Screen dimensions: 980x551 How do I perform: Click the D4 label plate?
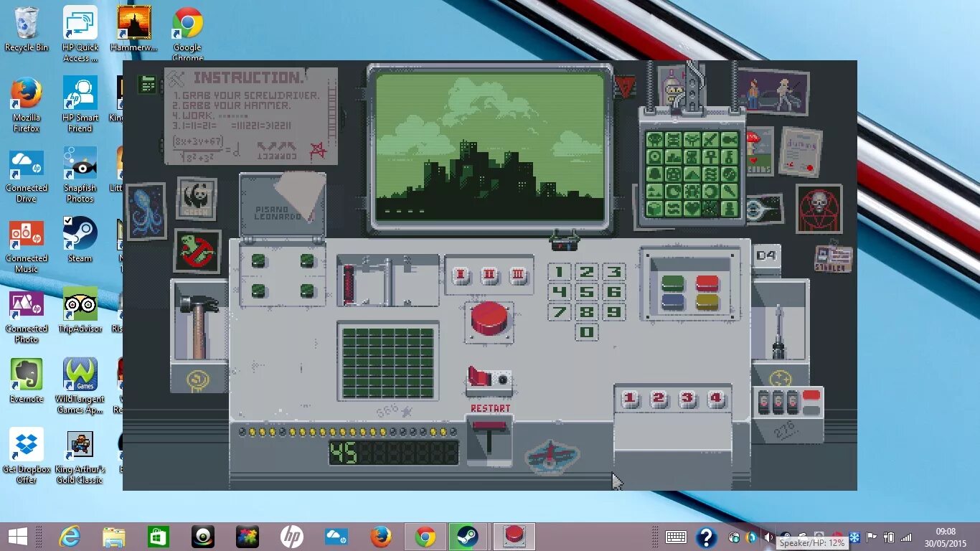[765, 255]
